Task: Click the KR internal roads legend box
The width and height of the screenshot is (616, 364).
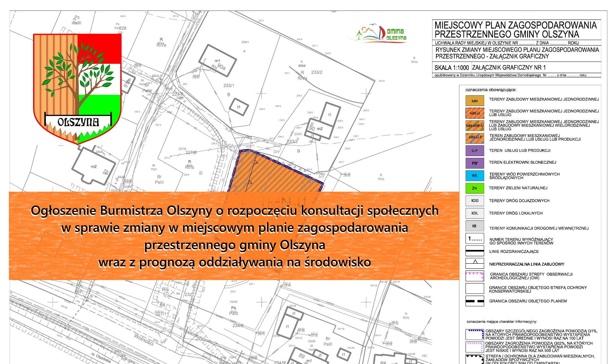Action: tap(475, 226)
